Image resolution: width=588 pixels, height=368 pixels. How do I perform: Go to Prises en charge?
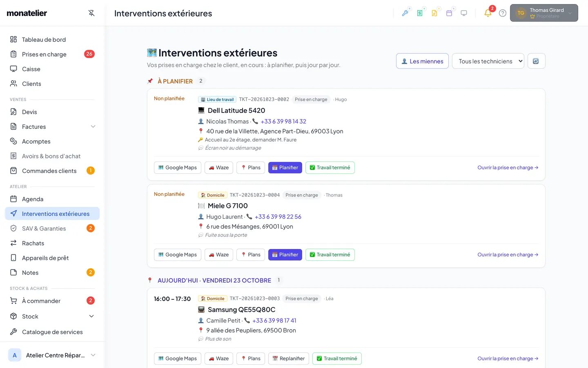pyautogui.click(x=52, y=54)
